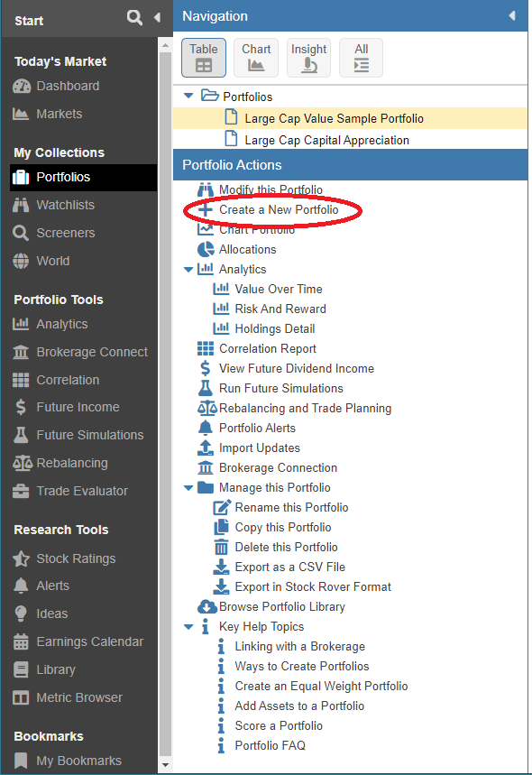Switch to the Insight tab
The height and width of the screenshot is (775, 532).
[308, 58]
